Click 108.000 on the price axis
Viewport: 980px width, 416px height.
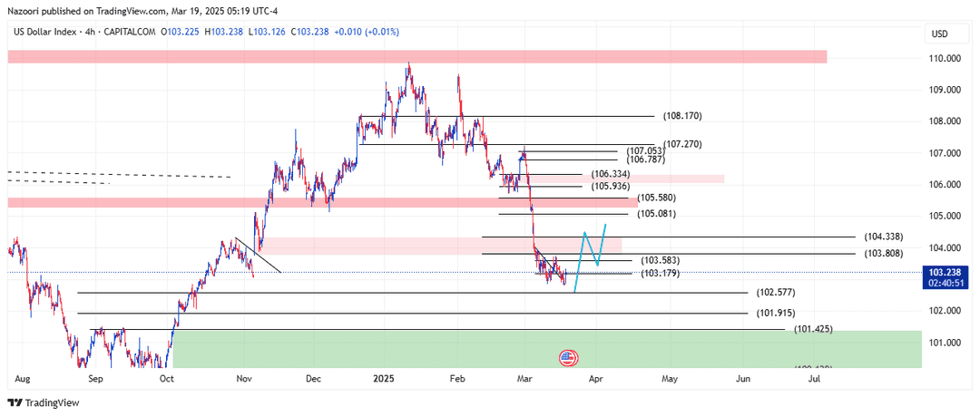(945, 121)
